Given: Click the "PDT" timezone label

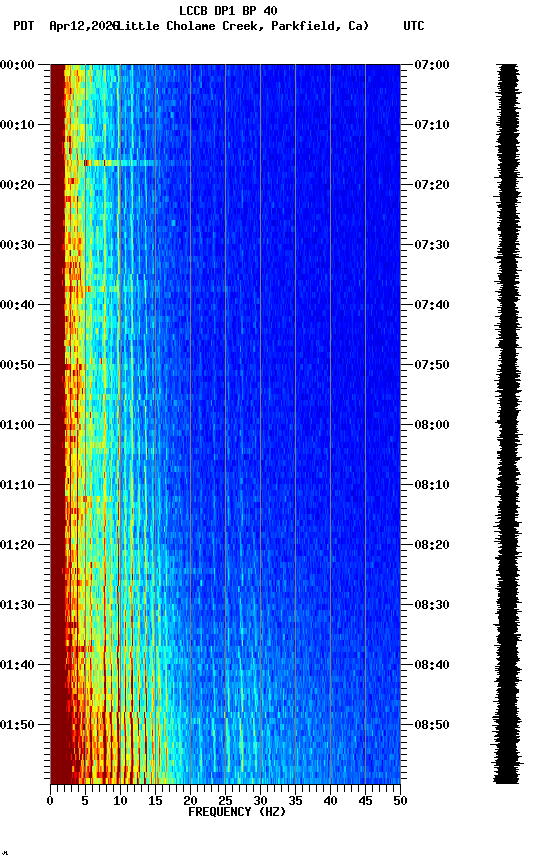Looking at the screenshot, I should click(x=24, y=26).
